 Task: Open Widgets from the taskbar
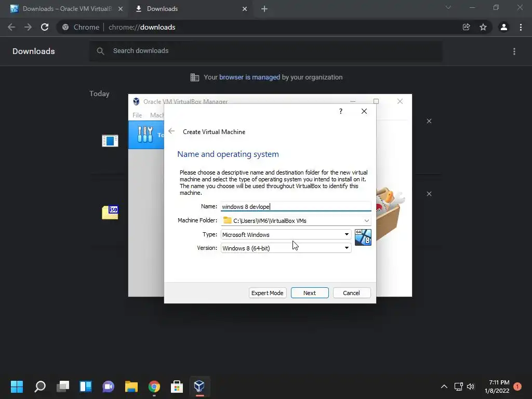point(86,387)
